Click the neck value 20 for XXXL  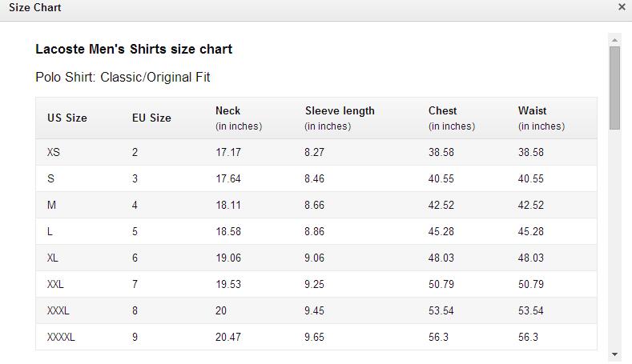[221, 311]
